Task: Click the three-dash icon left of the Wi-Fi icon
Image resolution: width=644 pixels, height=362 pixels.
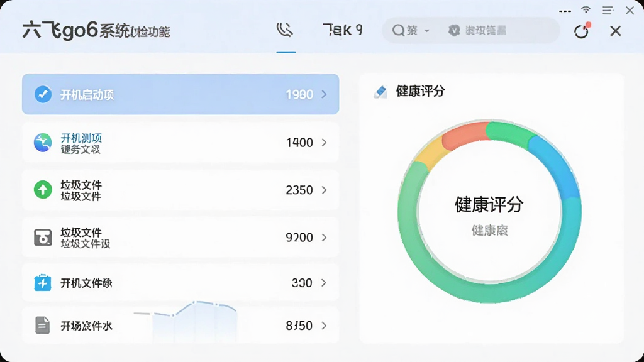Action: (565, 11)
